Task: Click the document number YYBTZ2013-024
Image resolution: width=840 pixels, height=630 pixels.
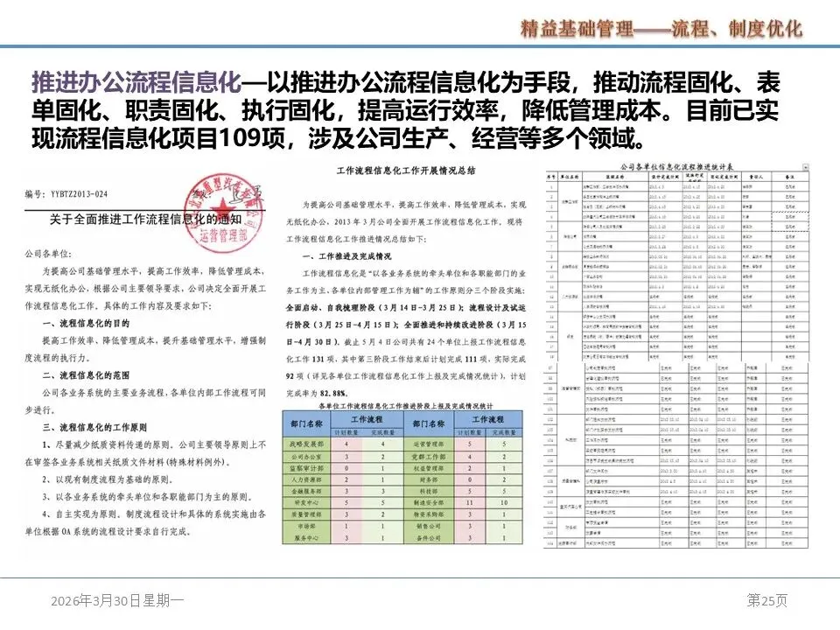Action: pyautogui.click(x=80, y=194)
